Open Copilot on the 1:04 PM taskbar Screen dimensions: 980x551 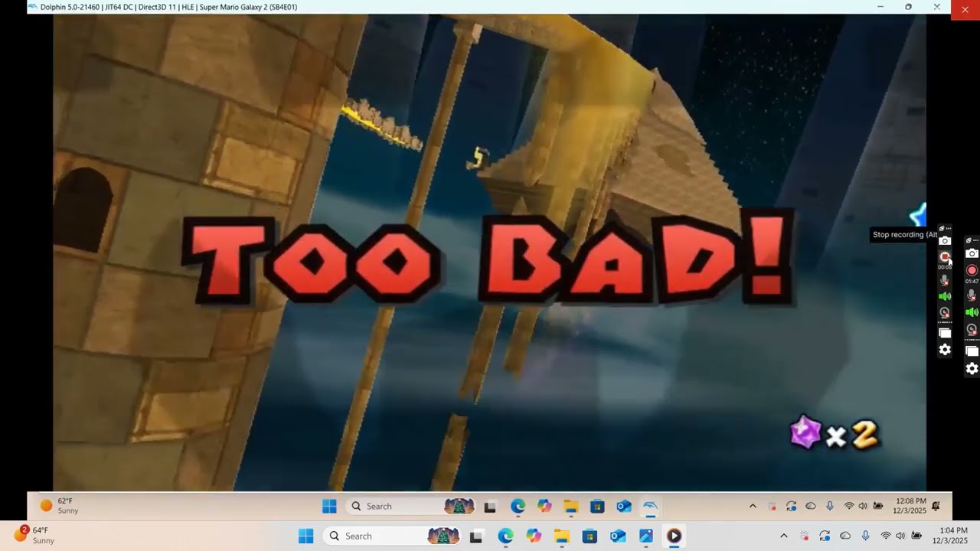534,536
